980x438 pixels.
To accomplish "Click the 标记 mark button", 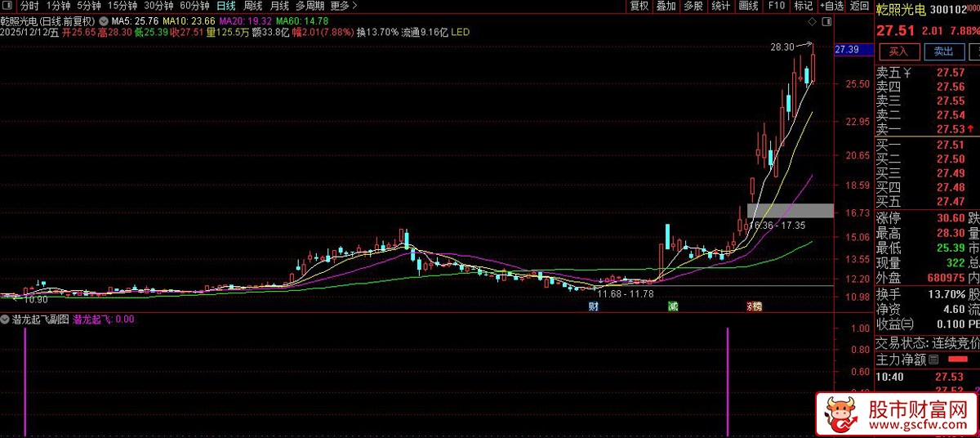I will pyautogui.click(x=803, y=6).
